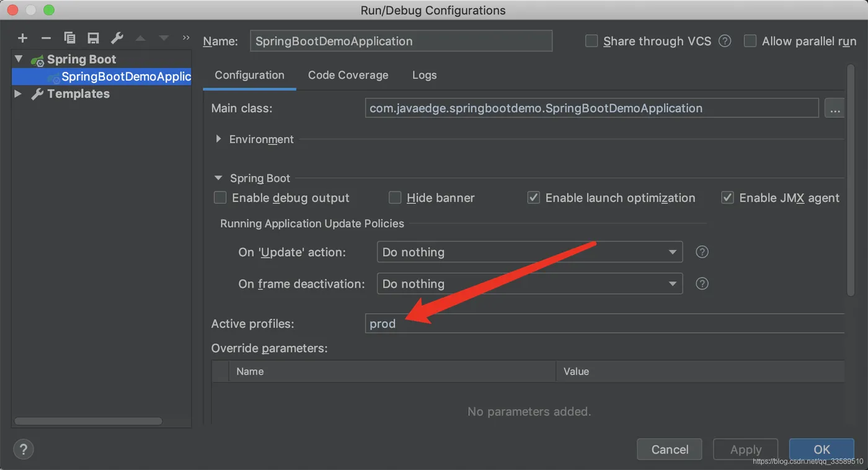Image resolution: width=868 pixels, height=470 pixels.
Task: Open On frame deactivation dropdown
Action: pyautogui.click(x=529, y=283)
